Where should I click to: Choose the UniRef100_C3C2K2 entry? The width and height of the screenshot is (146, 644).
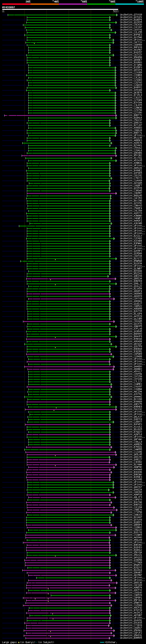[x=131, y=77]
